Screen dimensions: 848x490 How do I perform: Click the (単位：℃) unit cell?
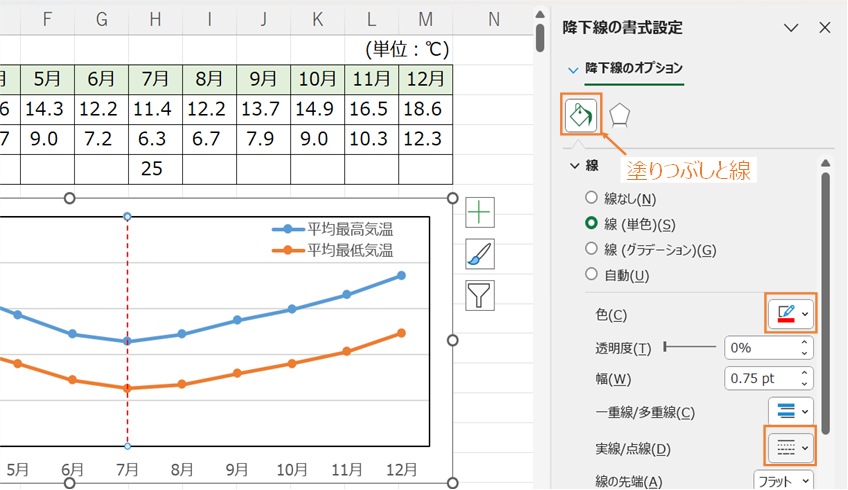[x=408, y=50]
